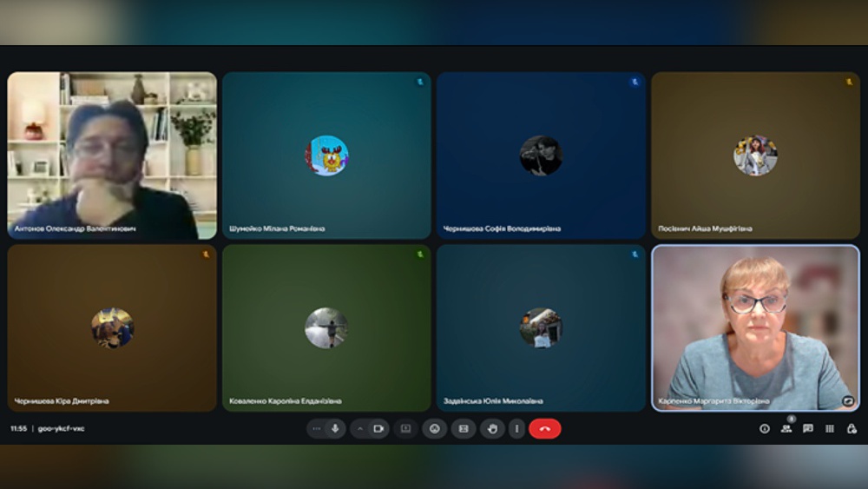Show the participants people panel
The width and height of the screenshot is (868, 489).
786,428
